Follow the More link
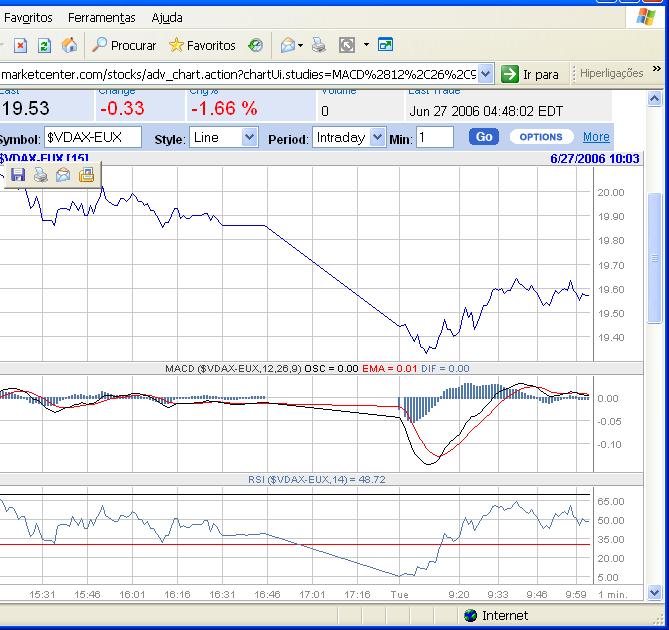The width and height of the screenshot is (669, 630). pyautogui.click(x=596, y=137)
